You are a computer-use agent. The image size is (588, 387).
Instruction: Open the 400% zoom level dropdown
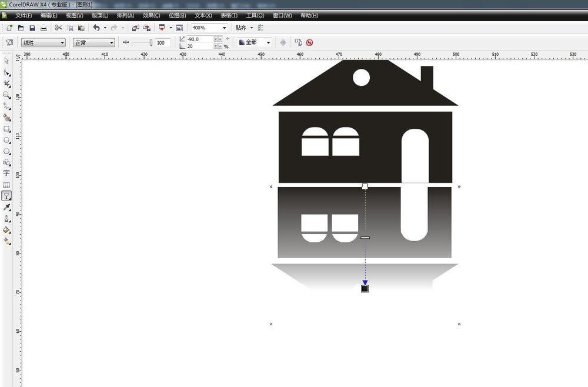pyautogui.click(x=224, y=28)
